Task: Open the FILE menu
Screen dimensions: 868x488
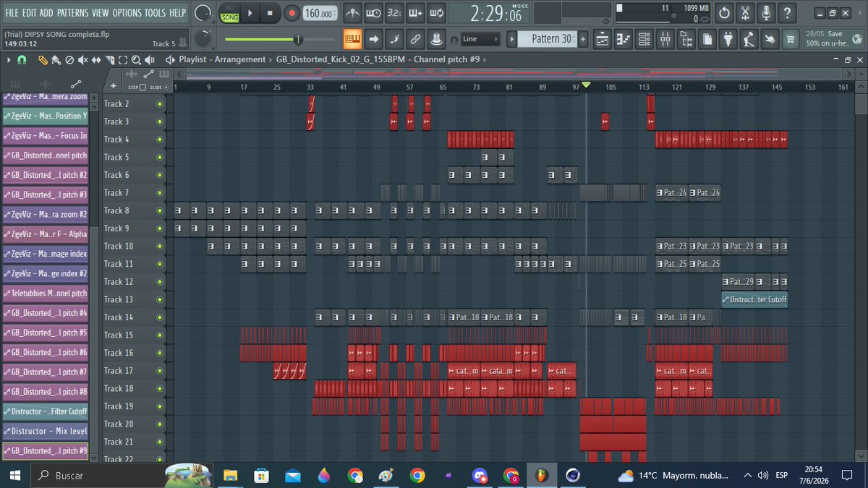Action: click(12, 13)
